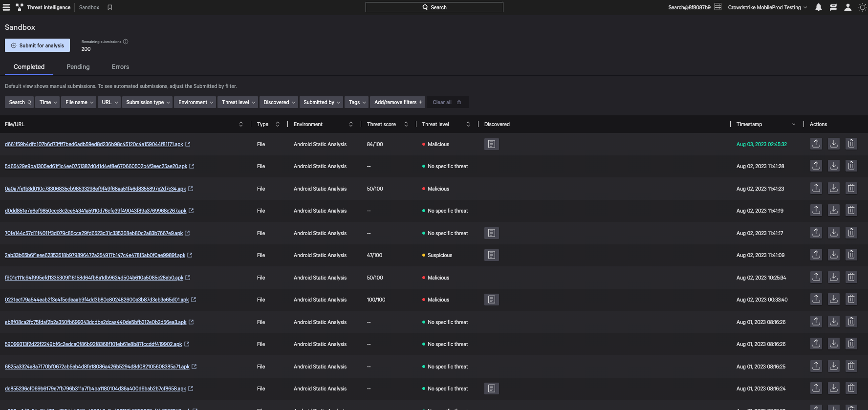Open the hamburger navigation menu

tap(6, 7)
